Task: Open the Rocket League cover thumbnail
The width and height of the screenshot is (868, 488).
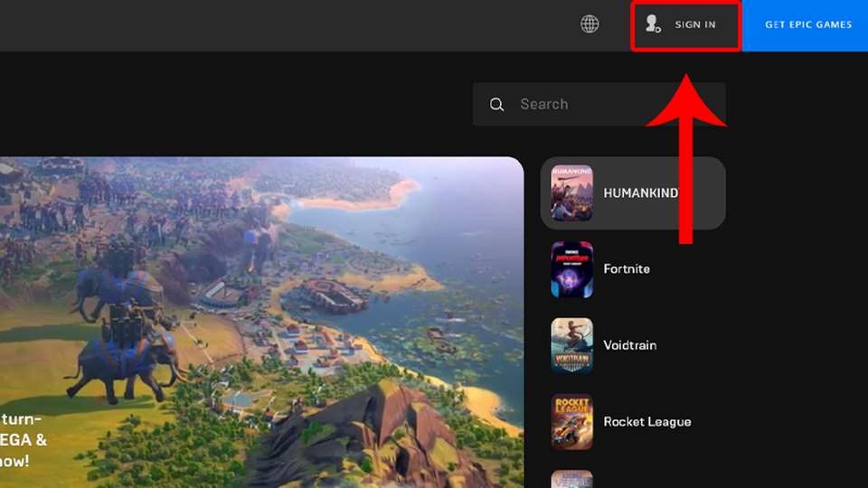Action: click(x=571, y=422)
